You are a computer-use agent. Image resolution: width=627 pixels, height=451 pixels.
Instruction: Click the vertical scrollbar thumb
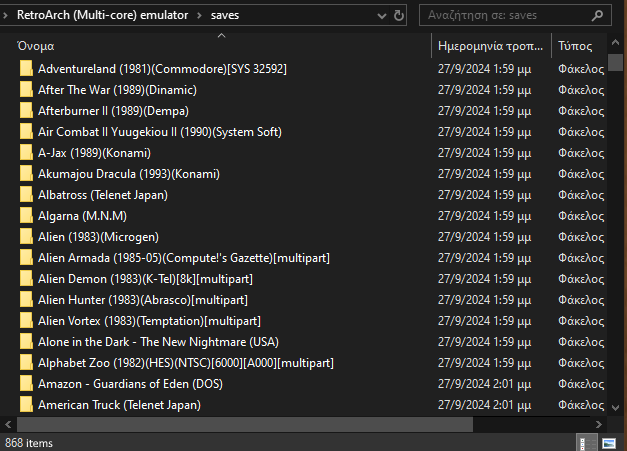pyautogui.click(x=615, y=62)
